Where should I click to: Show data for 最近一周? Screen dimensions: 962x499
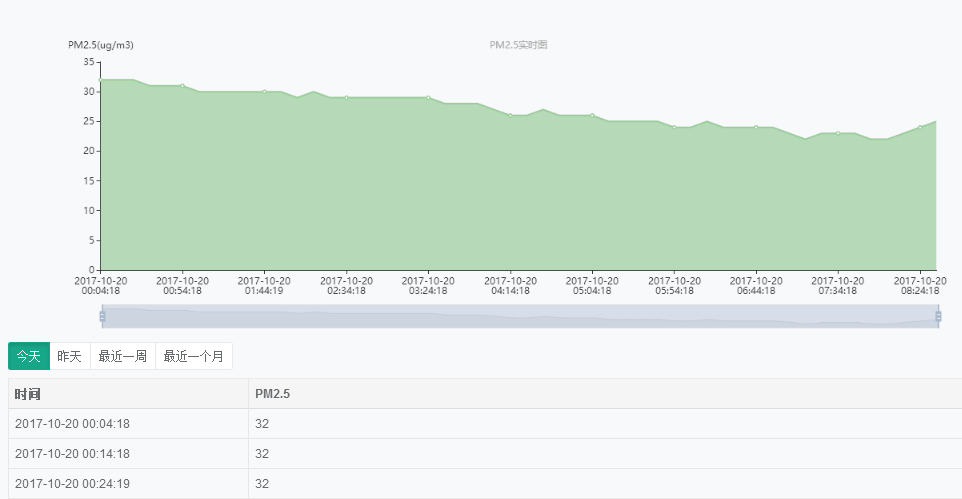coord(122,356)
